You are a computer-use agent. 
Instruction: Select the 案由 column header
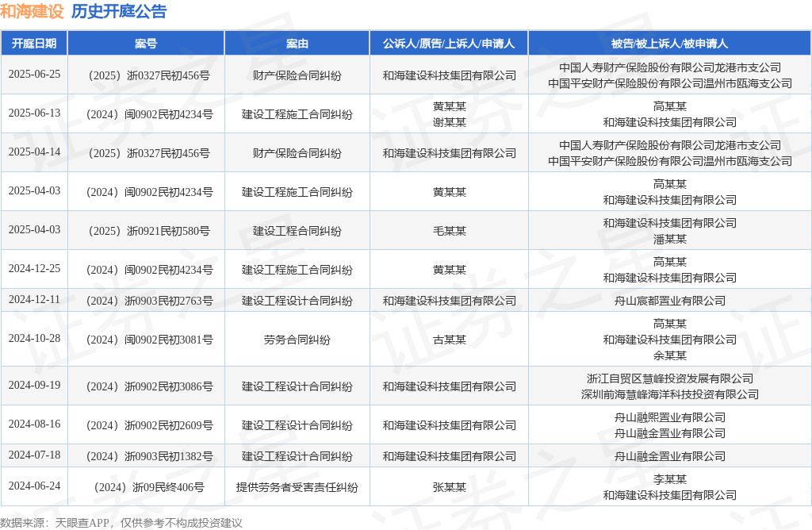pos(297,44)
